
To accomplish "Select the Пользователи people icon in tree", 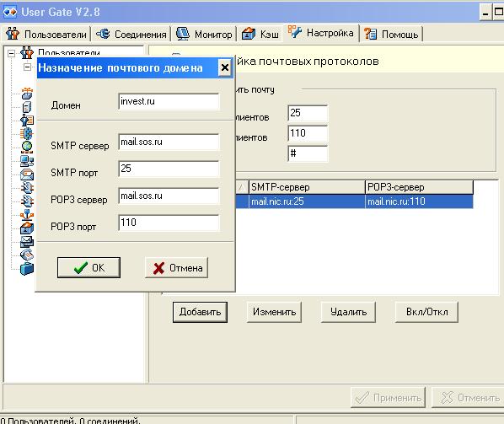I will (27, 52).
